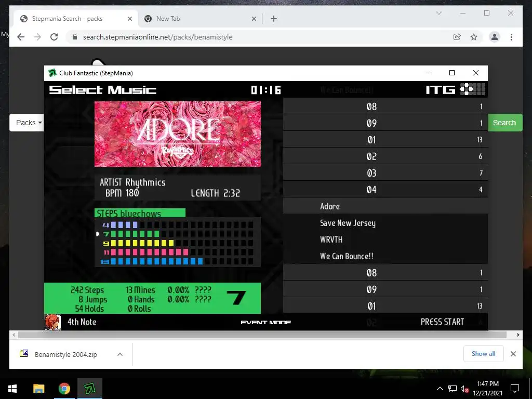Open the Windows Start menu
Image resolution: width=532 pixels, height=399 pixels.
point(12,389)
